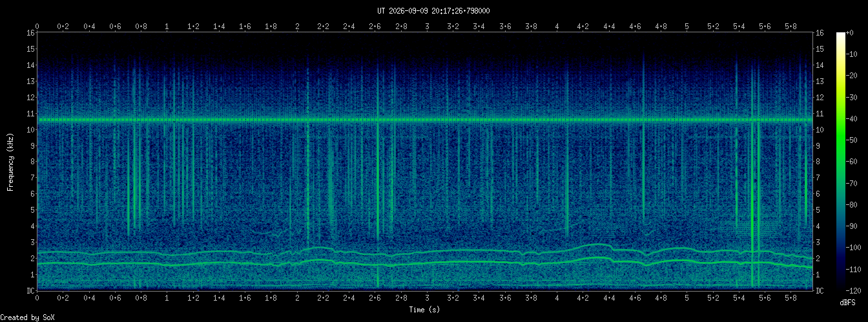Viewport: 868px width, 322px height.
Task: Click the DC label on left axis
Action: 30,290
